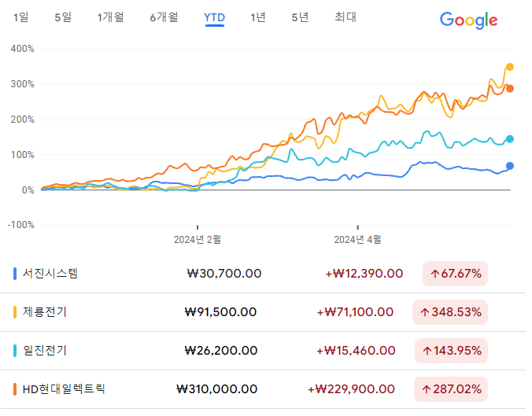Image resolution: width=532 pixels, height=416 pixels.
Task: Choose the 1개월 range tab
Action: [111, 17]
